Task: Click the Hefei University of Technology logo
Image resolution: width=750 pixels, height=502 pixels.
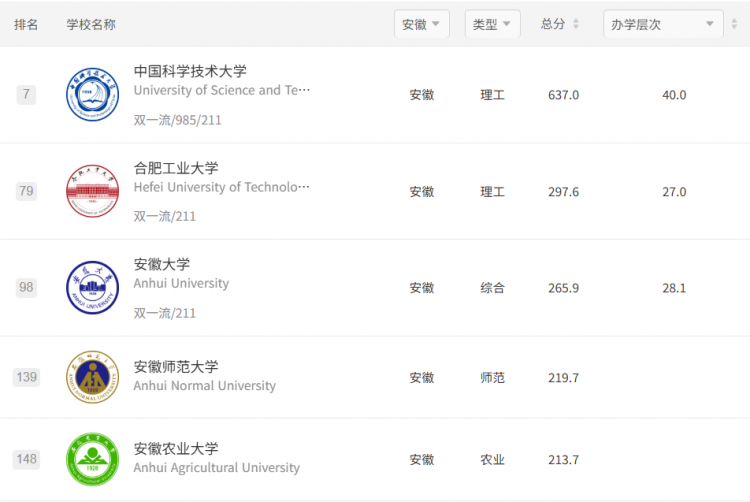Action: tap(92, 191)
